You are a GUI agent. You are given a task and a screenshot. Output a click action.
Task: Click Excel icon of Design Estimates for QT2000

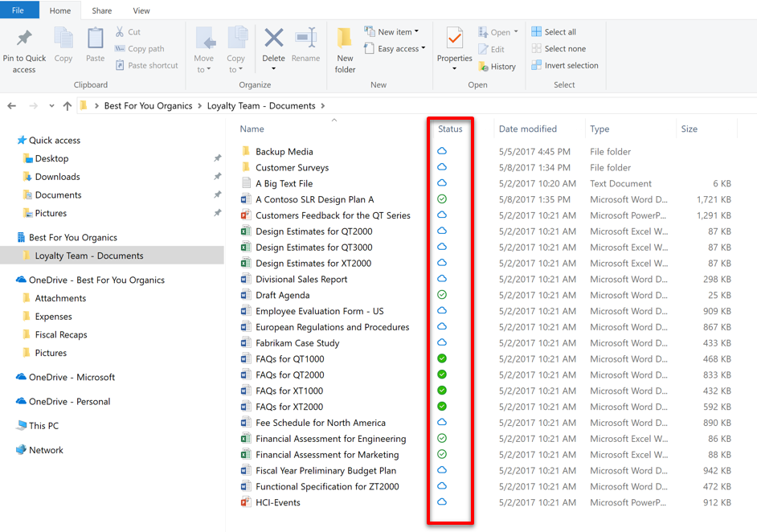[x=246, y=231]
